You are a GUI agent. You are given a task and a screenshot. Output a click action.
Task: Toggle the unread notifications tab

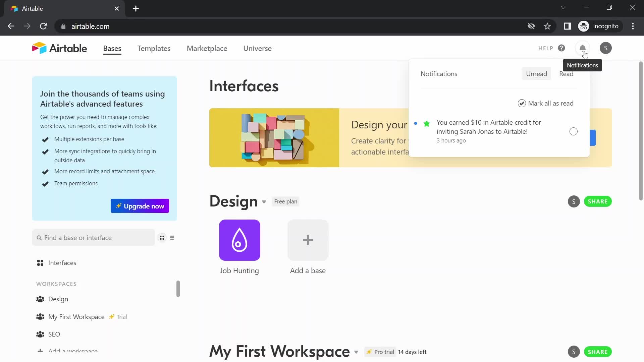(537, 74)
